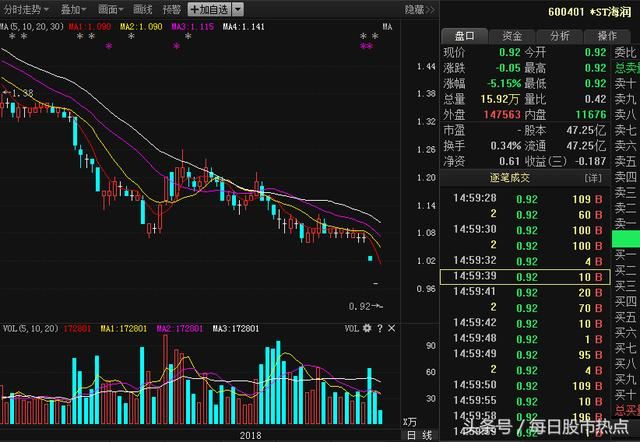Select the 14:59:42 trade row

click(x=525, y=323)
